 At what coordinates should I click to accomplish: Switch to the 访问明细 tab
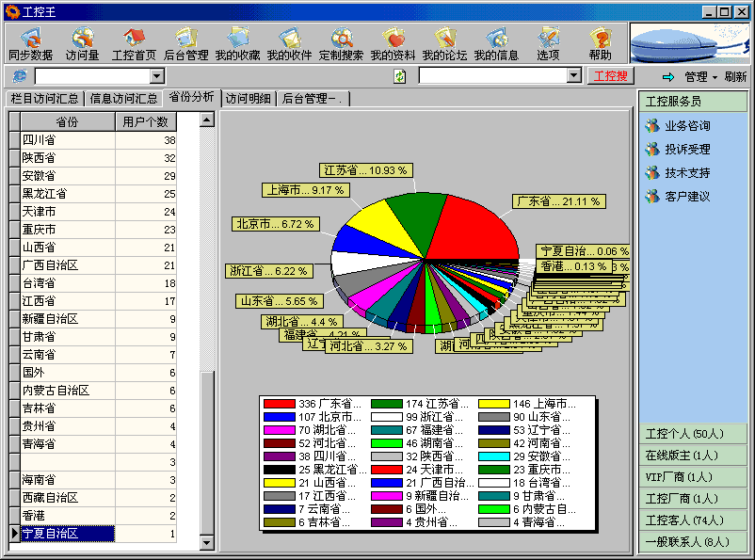pyautogui.click(x=249, y=99)
